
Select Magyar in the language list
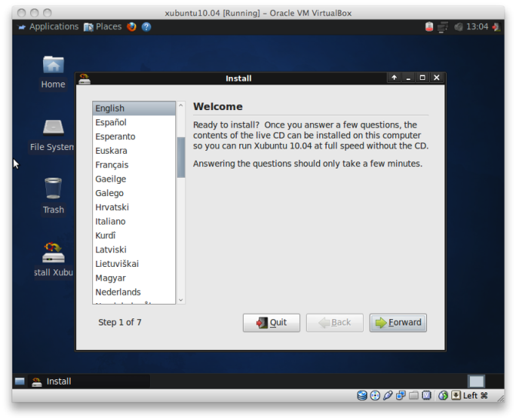[134, 278]
